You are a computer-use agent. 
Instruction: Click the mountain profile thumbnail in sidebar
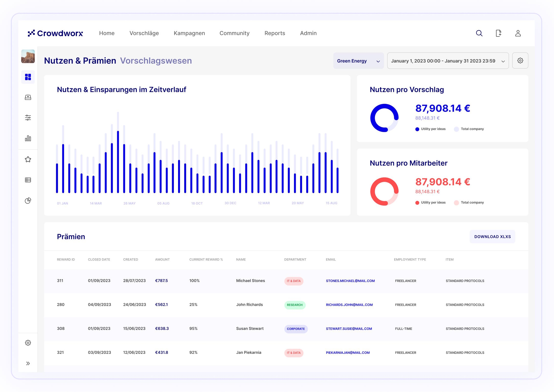tap(28, 56)
